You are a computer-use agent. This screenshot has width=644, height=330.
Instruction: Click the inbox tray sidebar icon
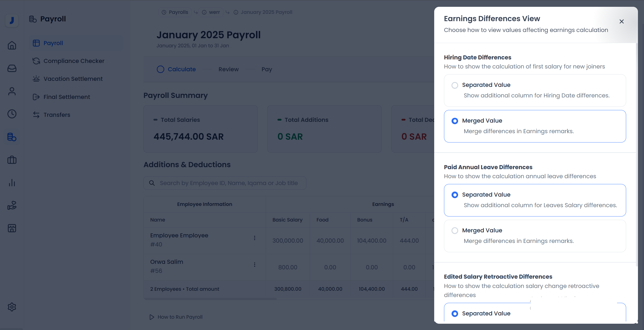(x=12, y=68)
